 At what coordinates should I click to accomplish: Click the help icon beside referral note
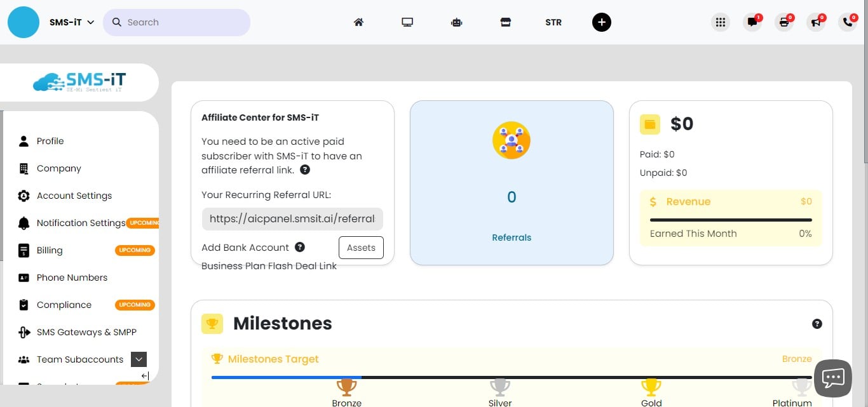[305, 170]
